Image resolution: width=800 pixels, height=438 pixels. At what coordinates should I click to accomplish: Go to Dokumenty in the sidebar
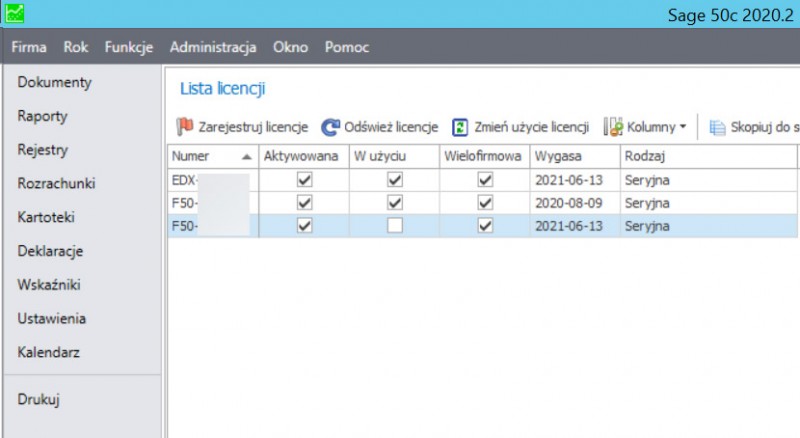pos(55,82)
